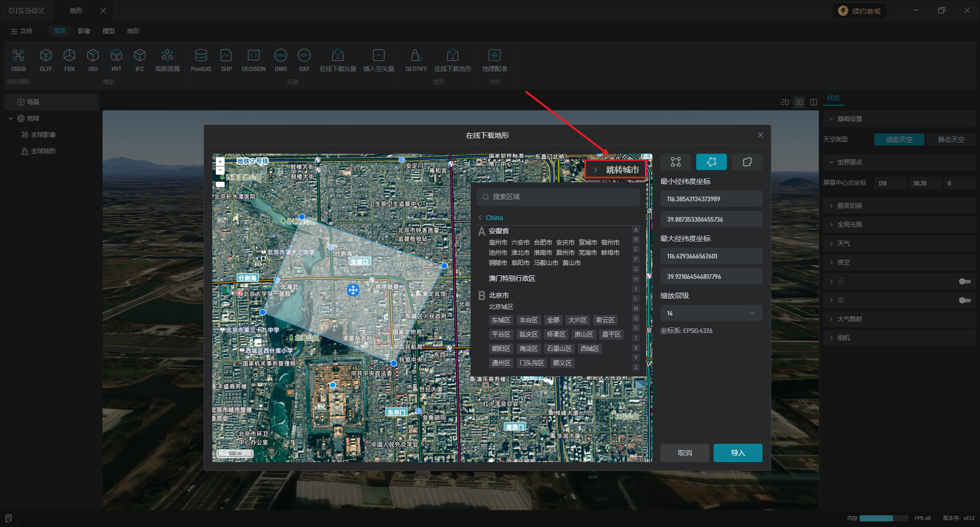
Task: Toggle the fog (雾) switch
Action: coord(964,300)
